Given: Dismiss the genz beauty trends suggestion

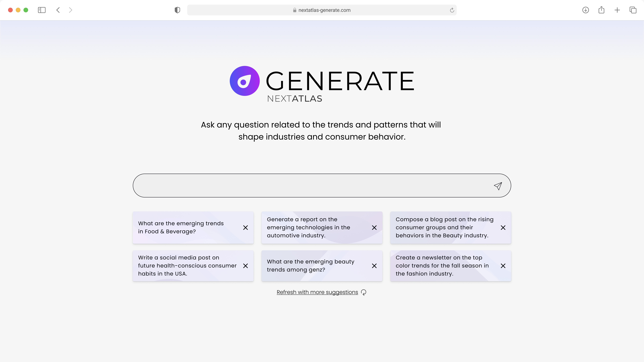Looking at the screenshot, I should click(x=374, y=266).
